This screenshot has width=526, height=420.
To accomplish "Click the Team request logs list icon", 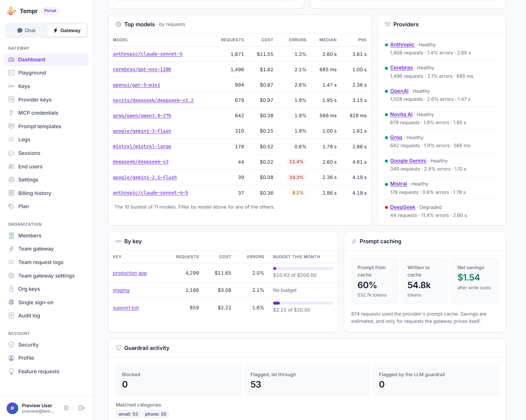I will 11,262.
